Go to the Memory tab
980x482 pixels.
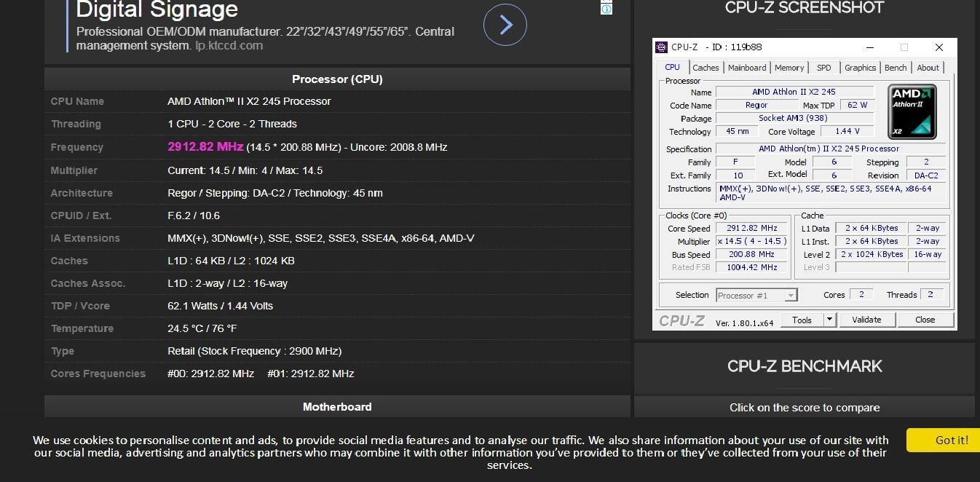pyautogui.click(x=789, y=68)
